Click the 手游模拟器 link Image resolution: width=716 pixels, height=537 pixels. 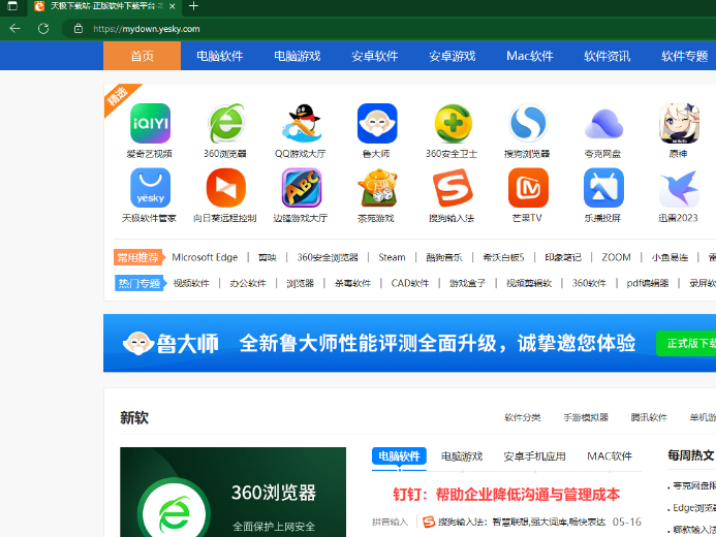coord(585,417)
